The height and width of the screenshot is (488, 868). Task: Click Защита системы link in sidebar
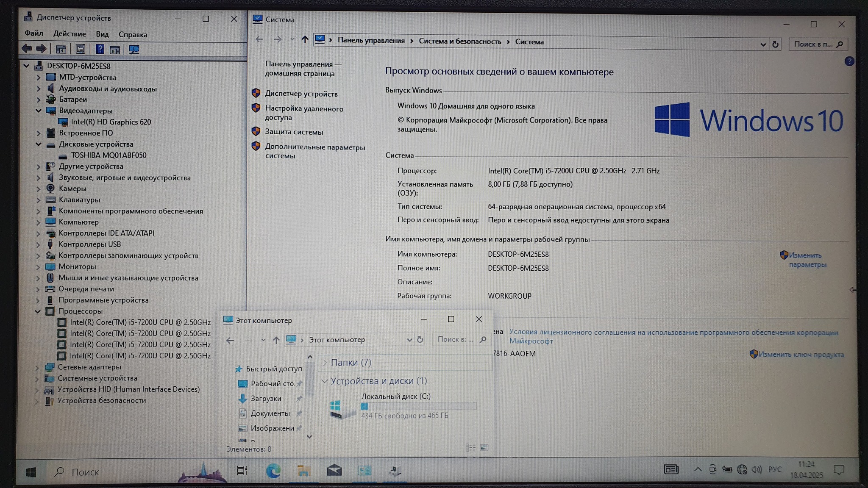[294, 132]
